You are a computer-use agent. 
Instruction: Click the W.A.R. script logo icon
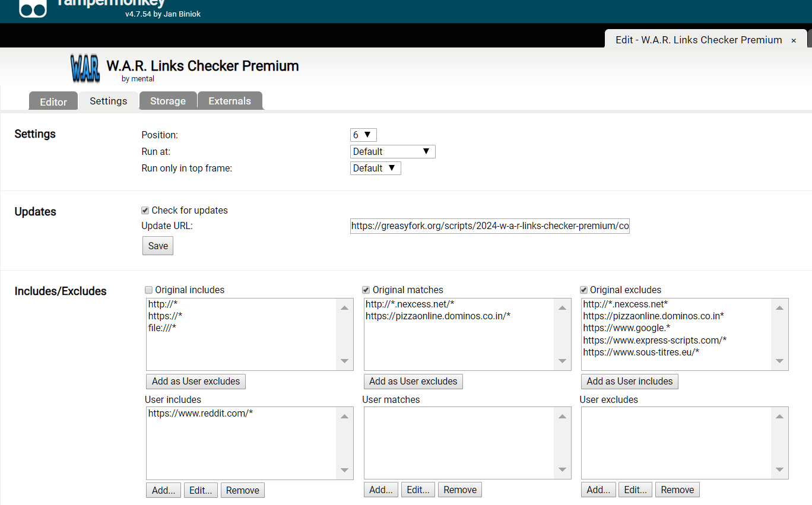pyautogui.click(x=85, y=68)
